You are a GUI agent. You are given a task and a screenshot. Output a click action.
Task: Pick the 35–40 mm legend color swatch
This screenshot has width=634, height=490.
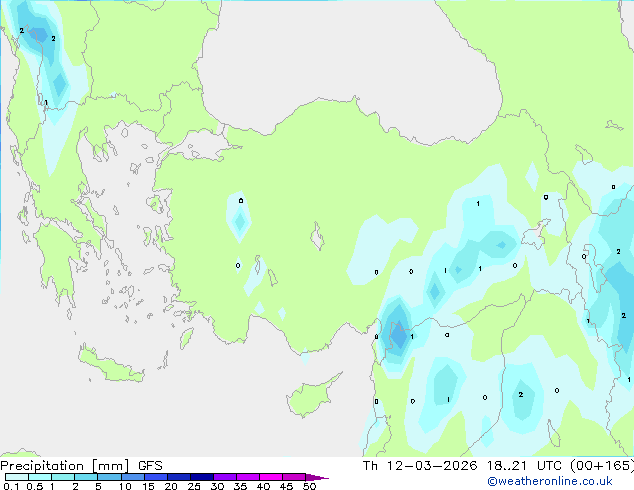coord(248,477)
